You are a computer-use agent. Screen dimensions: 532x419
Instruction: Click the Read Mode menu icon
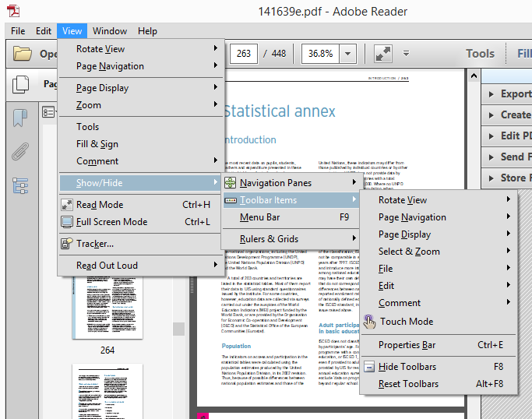(x=66, y=205)
